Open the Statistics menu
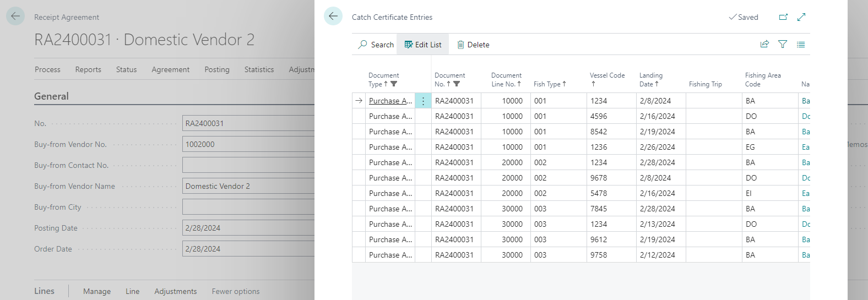 259,69
